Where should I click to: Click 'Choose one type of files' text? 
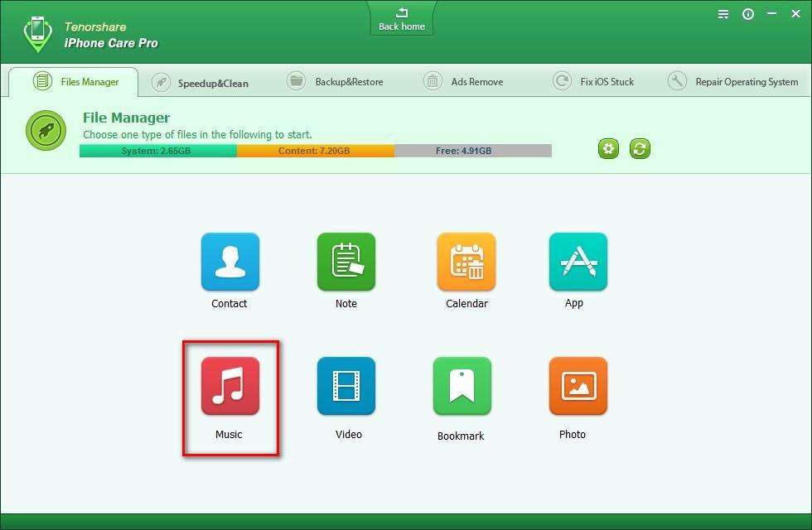point(197,134)
